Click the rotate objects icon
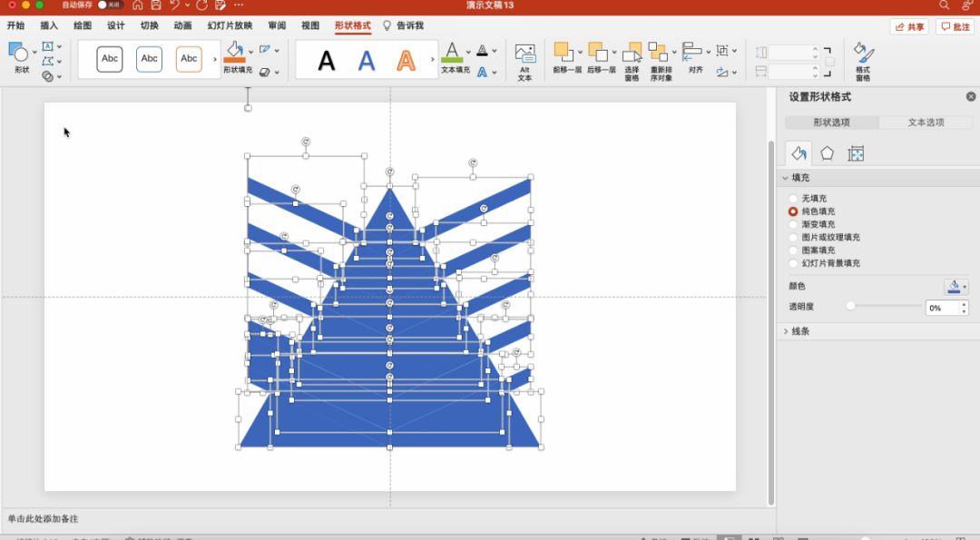Image resolution: width=980 pixels, height=540 pixels. [x=722, y=72]
